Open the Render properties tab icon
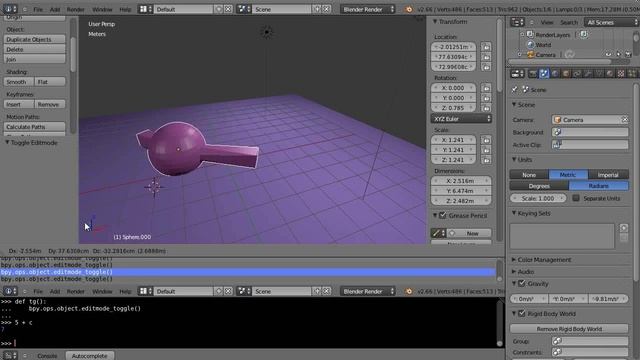The width and height of the screenshot is (640, 360). [x=533, y=73]
